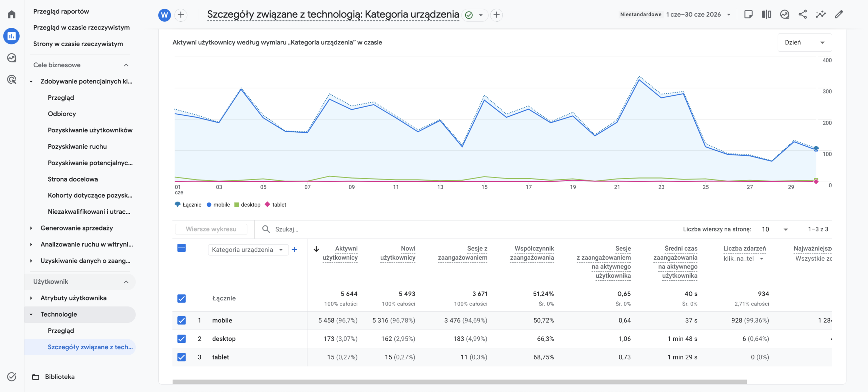Open the compare columns icon
The image size is (868, 392).
766,15
